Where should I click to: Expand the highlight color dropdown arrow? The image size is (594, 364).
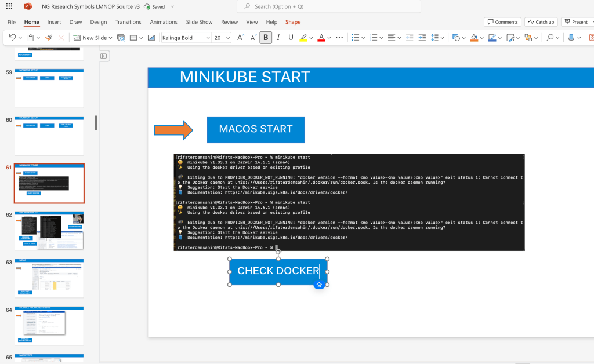pos(311,38)
